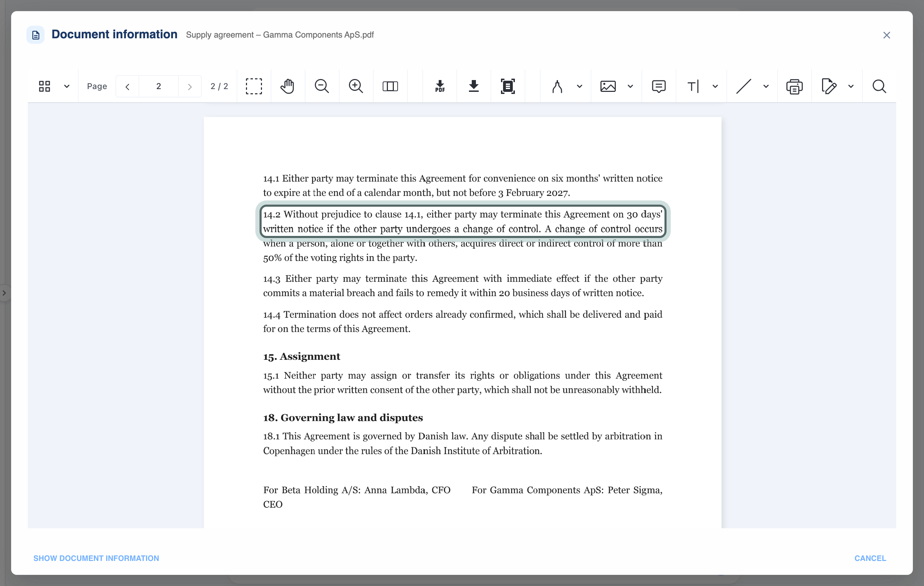Download the document as PDF
The width and height of the screenshot is (924, 586).
coord(440,86)
